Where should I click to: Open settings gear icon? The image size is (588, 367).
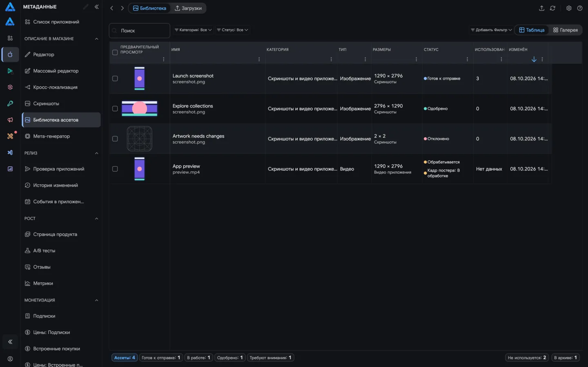click(569, 8)
